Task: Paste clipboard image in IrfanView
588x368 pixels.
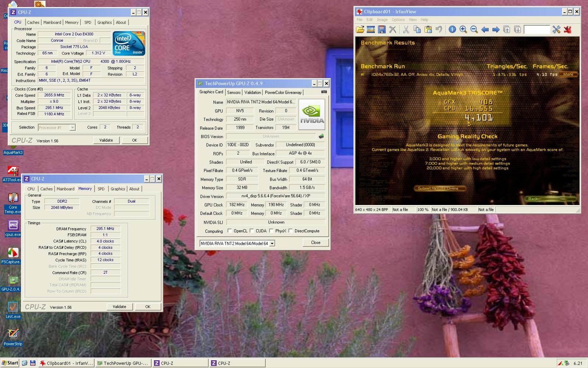Action: (428, 29)
